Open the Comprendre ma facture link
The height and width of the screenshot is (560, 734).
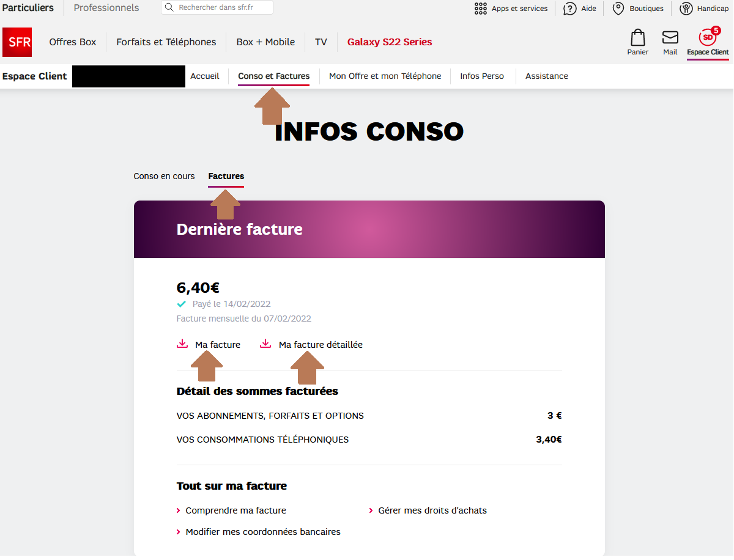(236, 510)
